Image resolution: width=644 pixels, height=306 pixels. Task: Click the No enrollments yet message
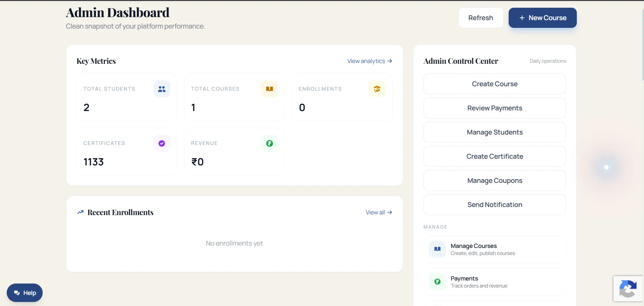[234, 243]
